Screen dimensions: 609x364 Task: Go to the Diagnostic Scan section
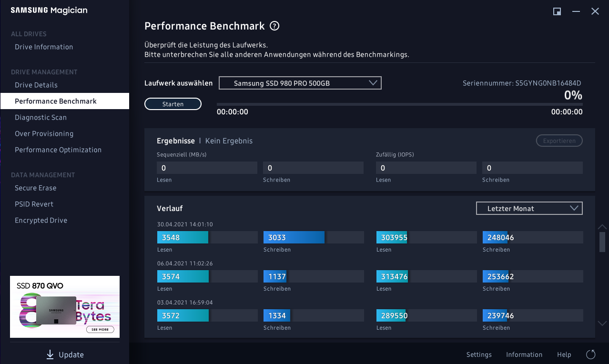[x=41, y=118]
